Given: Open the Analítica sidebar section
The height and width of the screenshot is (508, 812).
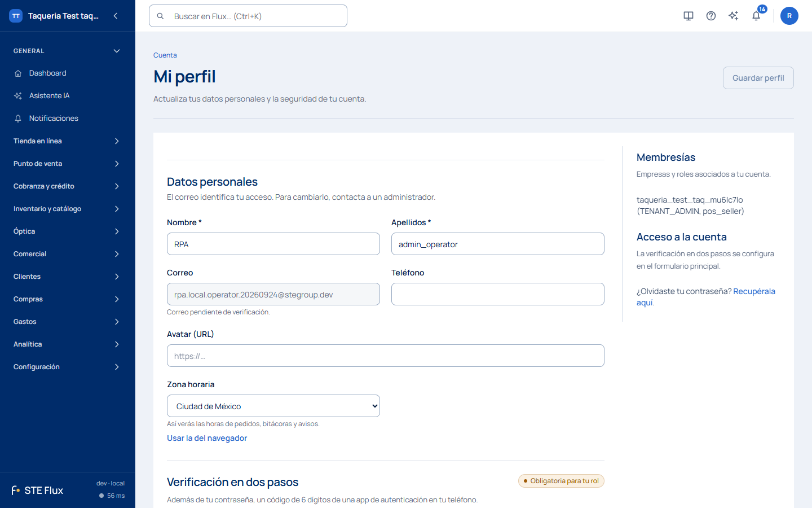Looking at the screenshot, I should (68, 344).
